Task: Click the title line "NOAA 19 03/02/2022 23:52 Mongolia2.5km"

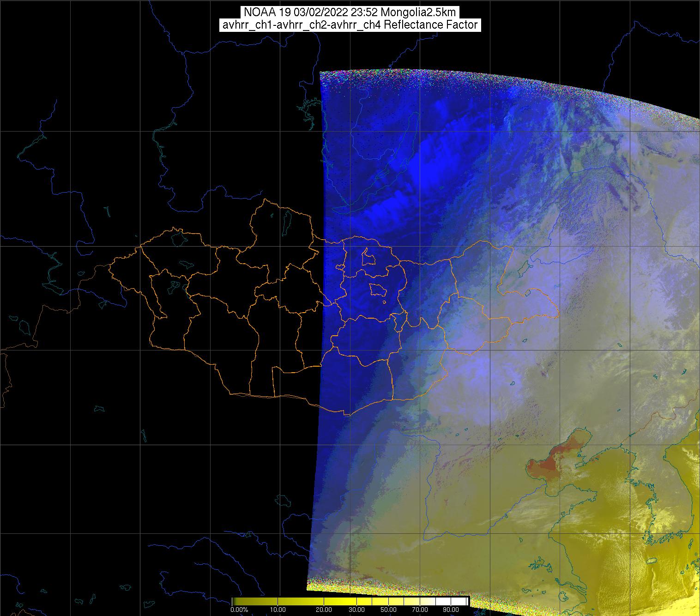Action: click(350, 12)
